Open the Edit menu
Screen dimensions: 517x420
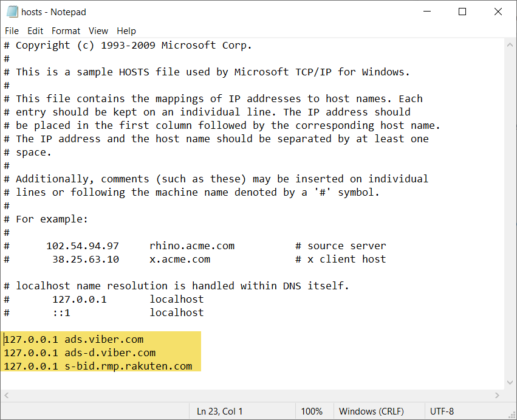(35, 31)
